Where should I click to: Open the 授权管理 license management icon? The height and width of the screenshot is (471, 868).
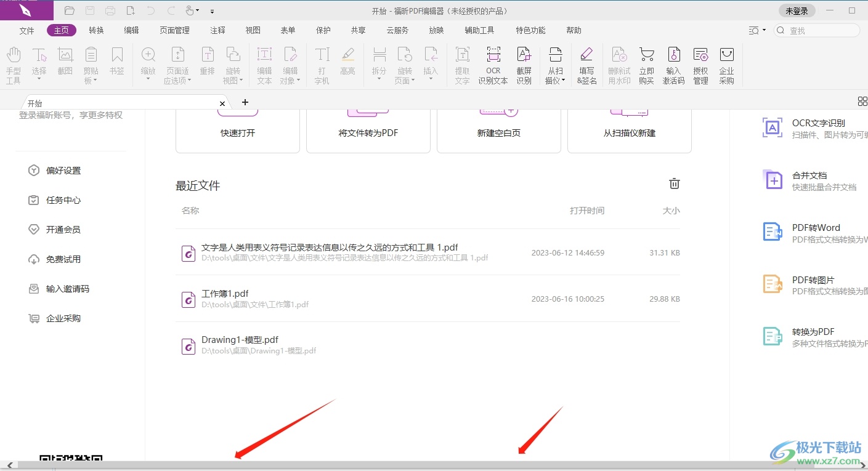700,65
